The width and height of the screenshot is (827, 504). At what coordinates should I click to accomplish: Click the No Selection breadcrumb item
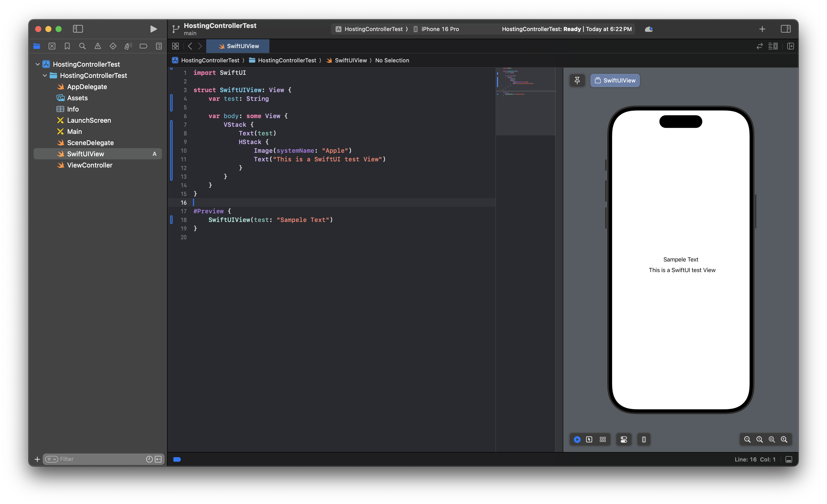(x=392, y=60)
